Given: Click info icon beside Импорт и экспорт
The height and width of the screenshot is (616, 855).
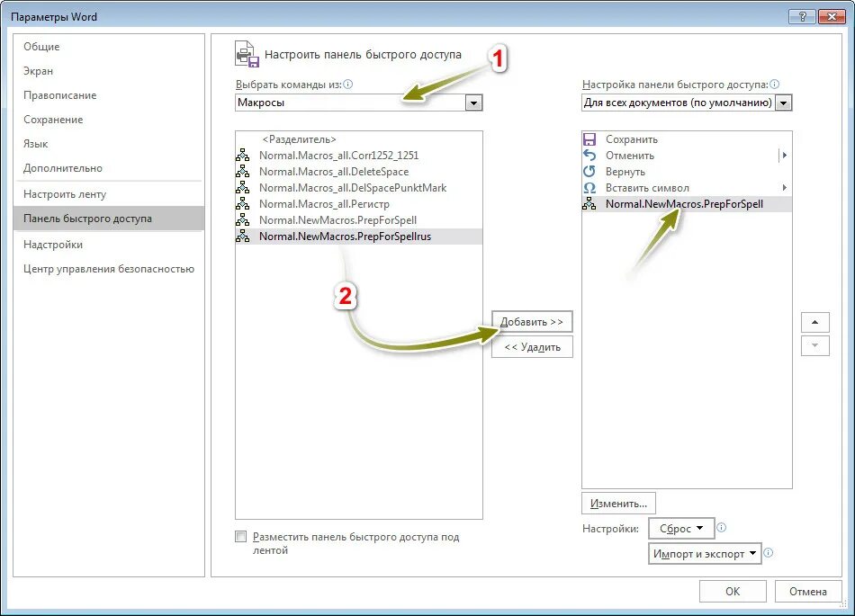Looking at the screenshot, I should 769,553.
